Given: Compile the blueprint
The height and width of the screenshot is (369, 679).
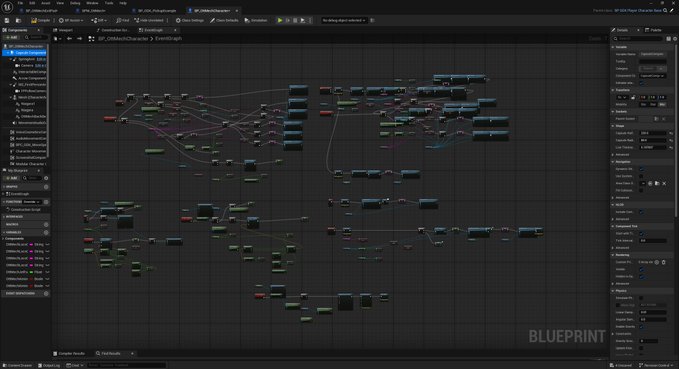Looking at the screenshot, I should pyautogui.click(x=40, y=20).
